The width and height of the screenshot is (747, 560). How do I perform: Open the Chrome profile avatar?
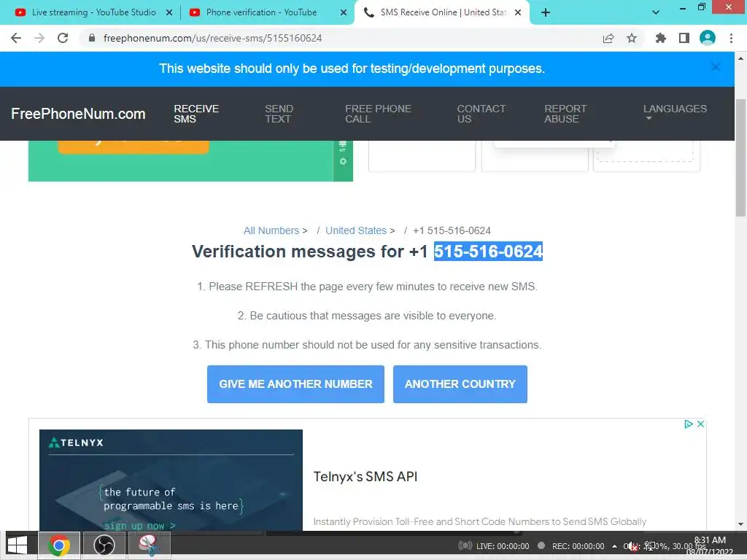708,38
